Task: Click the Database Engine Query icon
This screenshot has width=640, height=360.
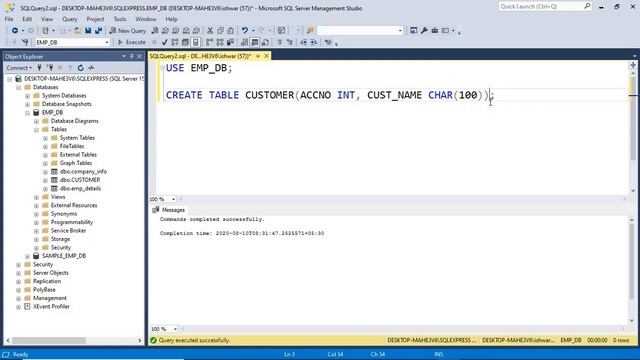Action: coord(155,31)
